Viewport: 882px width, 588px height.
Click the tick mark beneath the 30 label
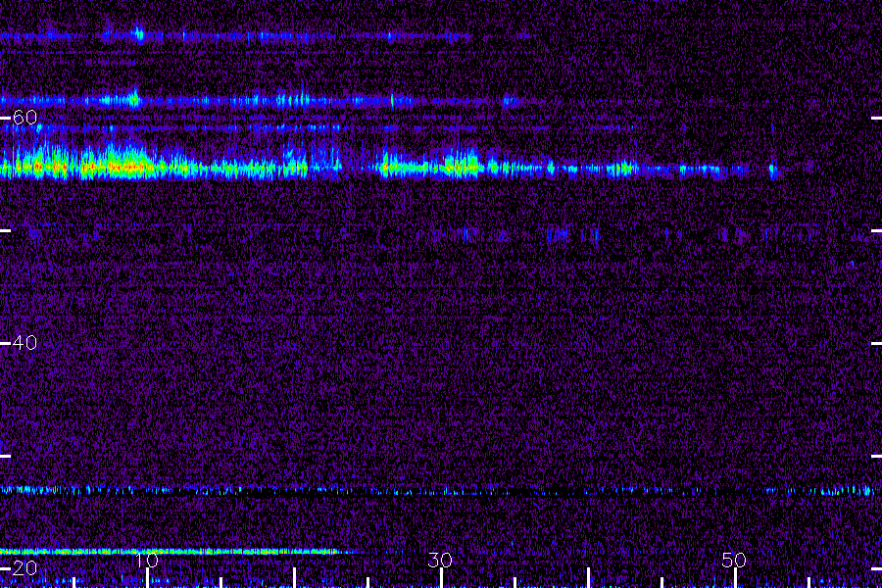(x=441, y=578)
